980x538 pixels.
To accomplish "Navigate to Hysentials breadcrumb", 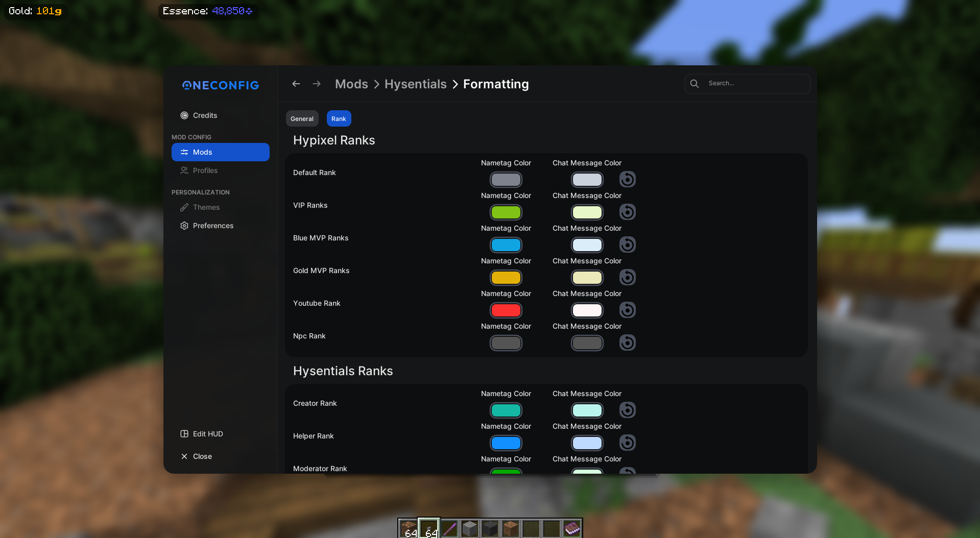I will pyautogui.click(x=415, y=84).
